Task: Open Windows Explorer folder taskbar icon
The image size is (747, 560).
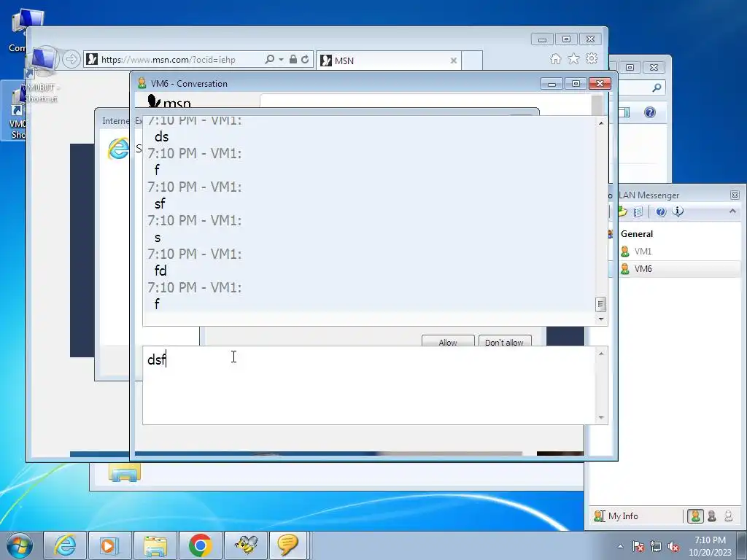Action: [x=155, y=545]
